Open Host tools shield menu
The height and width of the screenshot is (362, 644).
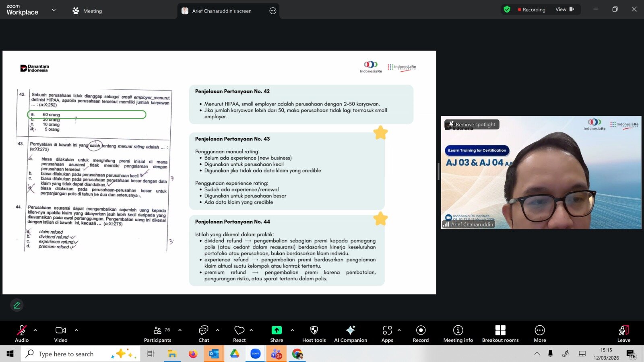coord(314,334)
